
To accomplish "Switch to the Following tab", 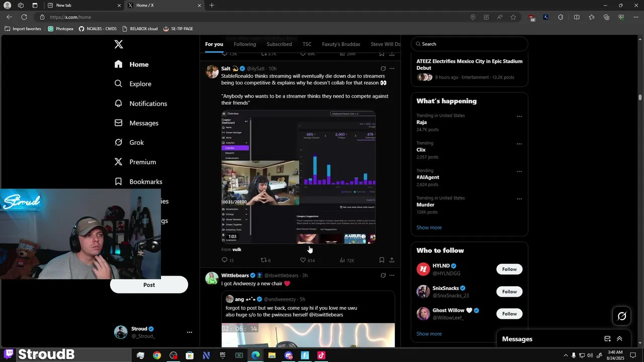I will [245, 44].
